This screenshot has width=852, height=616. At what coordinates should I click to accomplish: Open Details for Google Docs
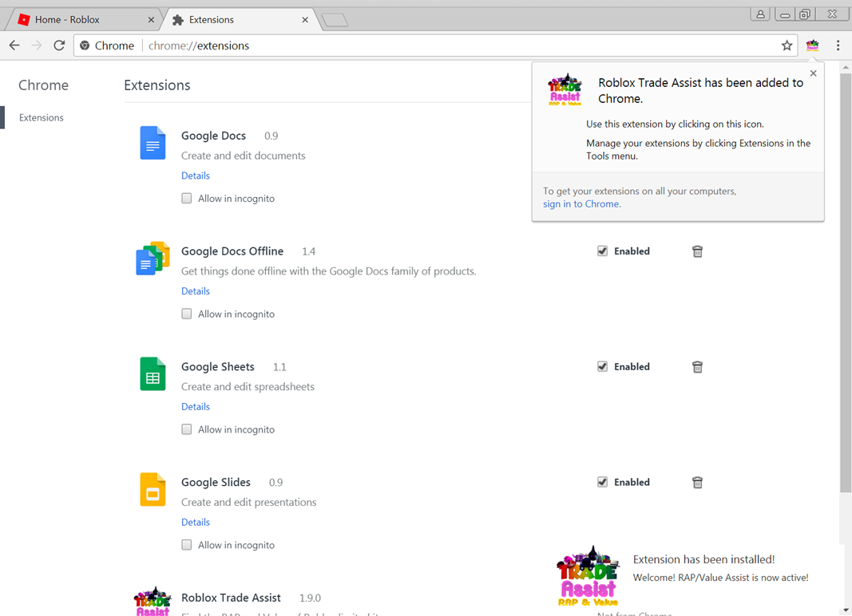pyautogui.click(x=196, y=176)
